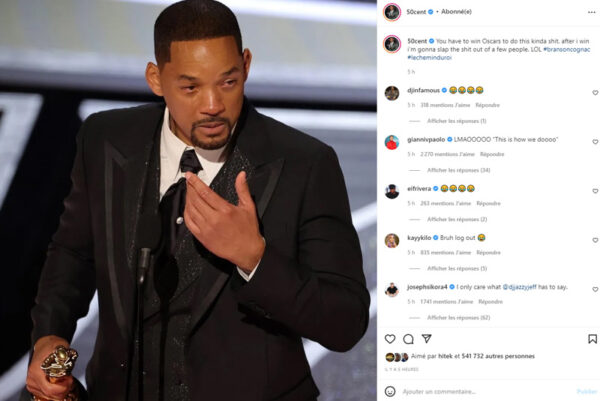Like josephsikora4's comment heart

tap(595, 289)
